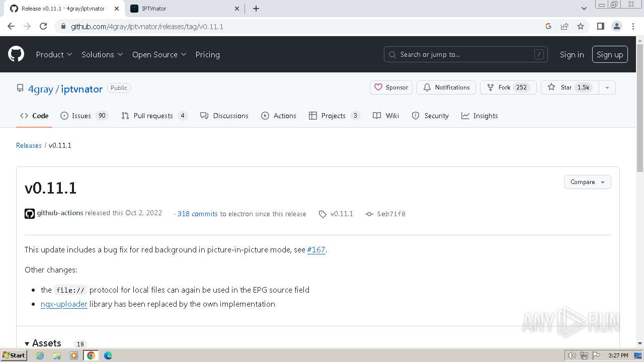The image size is (644, 362).
Task: Focus the Search or jump to field
Action: [466, 54]
